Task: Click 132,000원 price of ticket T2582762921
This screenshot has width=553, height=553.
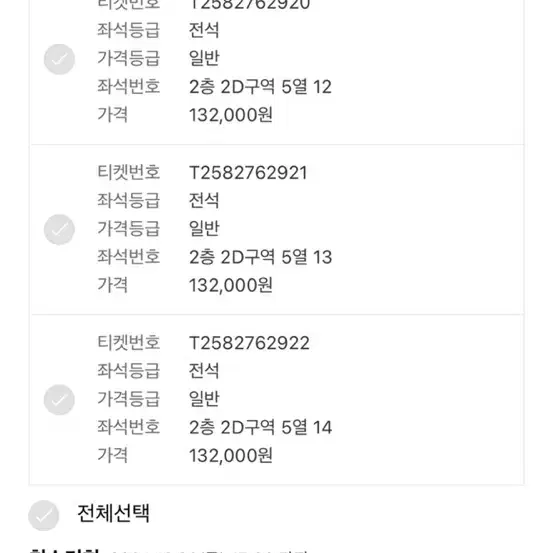Action: point(231,285)
